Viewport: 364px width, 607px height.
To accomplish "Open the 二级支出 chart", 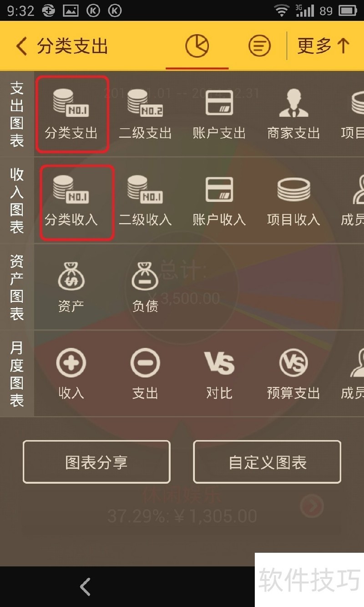I will coord(145,114).
